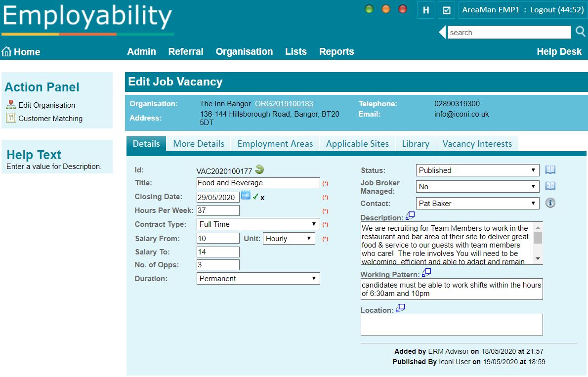The height and width of the screenshot is (377, 588).
Task: Follow the ORG2019100183 organisation link
Action: 284,103
